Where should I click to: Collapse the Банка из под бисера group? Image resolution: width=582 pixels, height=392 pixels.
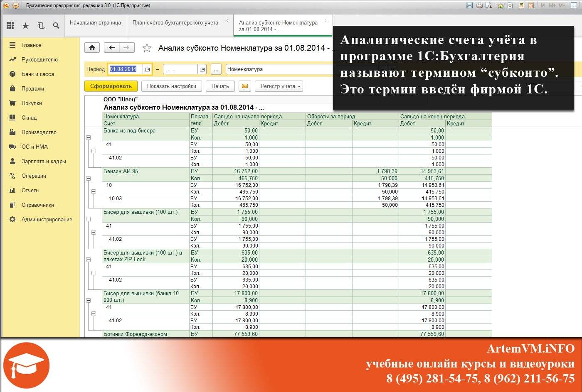tap(88, 137)
